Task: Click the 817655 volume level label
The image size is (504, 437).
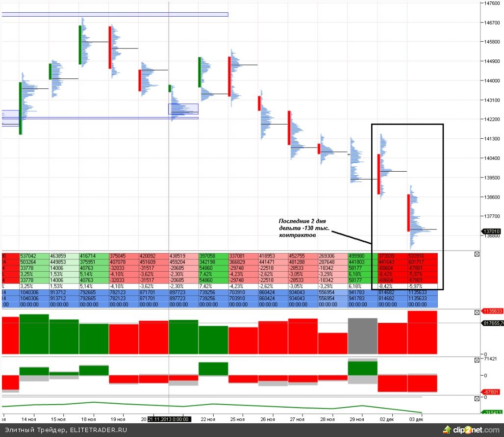Action: click(x=492, y=323)
